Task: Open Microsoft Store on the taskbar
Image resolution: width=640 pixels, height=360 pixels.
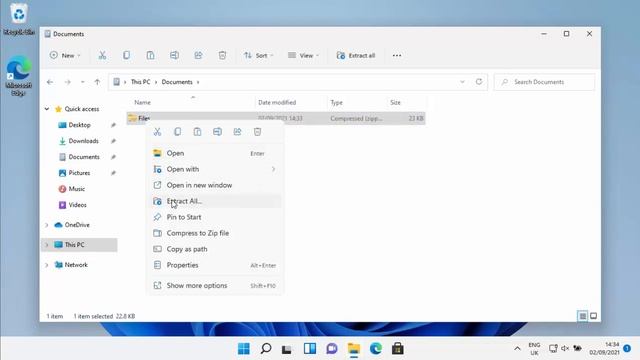Action: pos(398,349)
